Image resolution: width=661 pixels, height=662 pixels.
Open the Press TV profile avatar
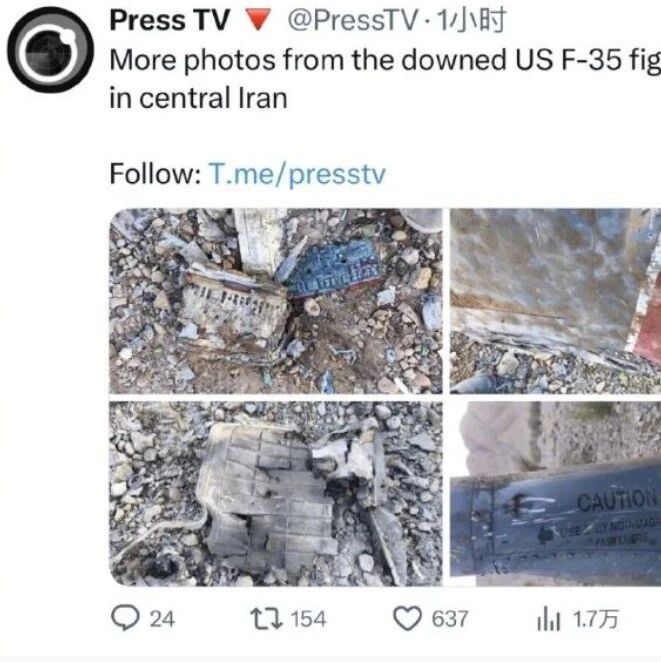pyautogui.click(x=50, y=50)
